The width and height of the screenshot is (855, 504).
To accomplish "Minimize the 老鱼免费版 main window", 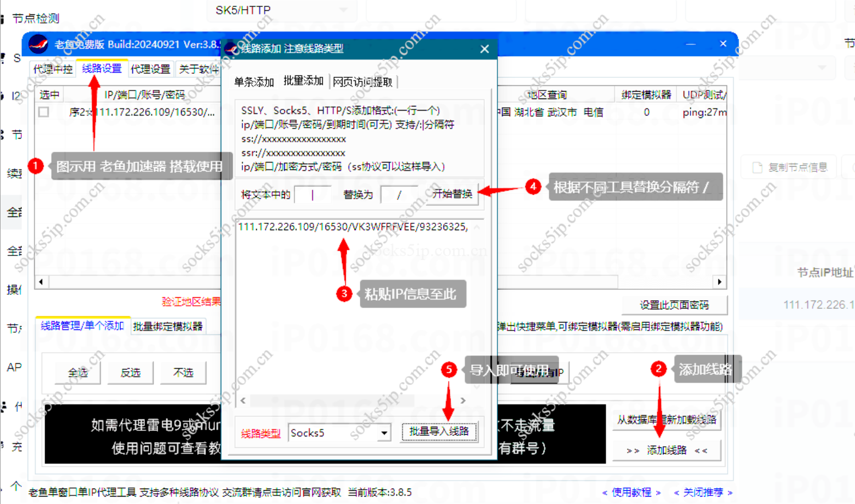I will pyautogui.click(x=691, y=44).
